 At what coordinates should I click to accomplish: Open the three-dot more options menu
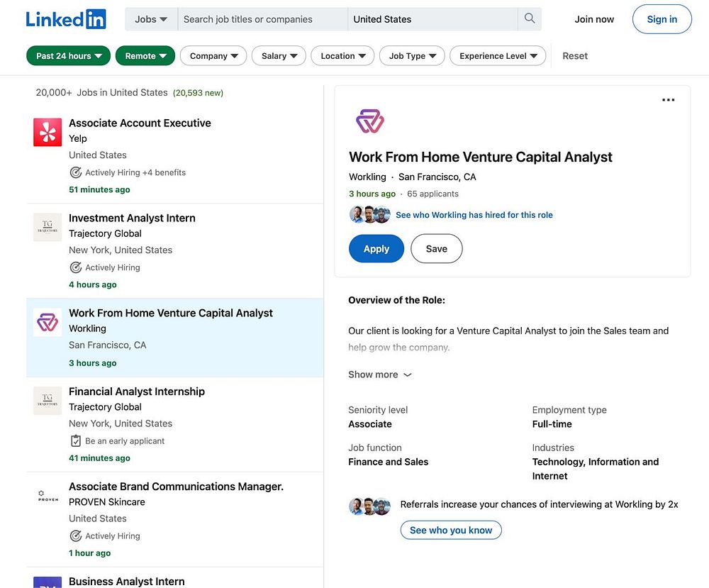coord(668,100)
